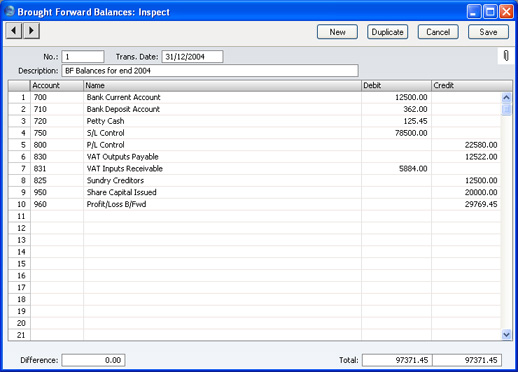This screenshot has height=372, width=518.
Task: Go to next record with right arrow
Action: point(31,31)
